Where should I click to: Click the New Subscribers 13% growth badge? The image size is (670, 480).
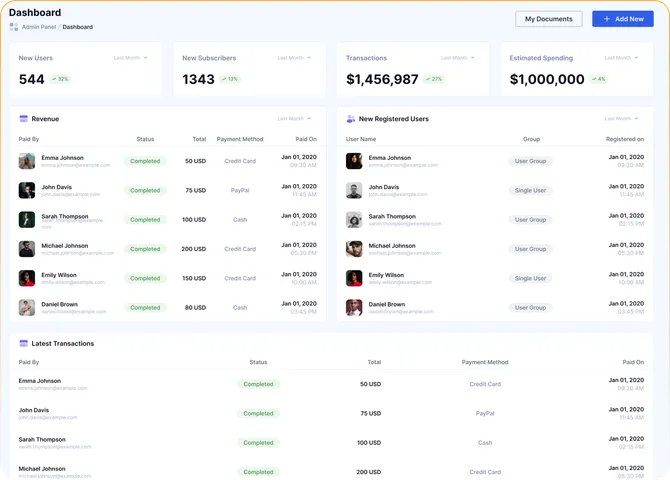pos(230,79)
